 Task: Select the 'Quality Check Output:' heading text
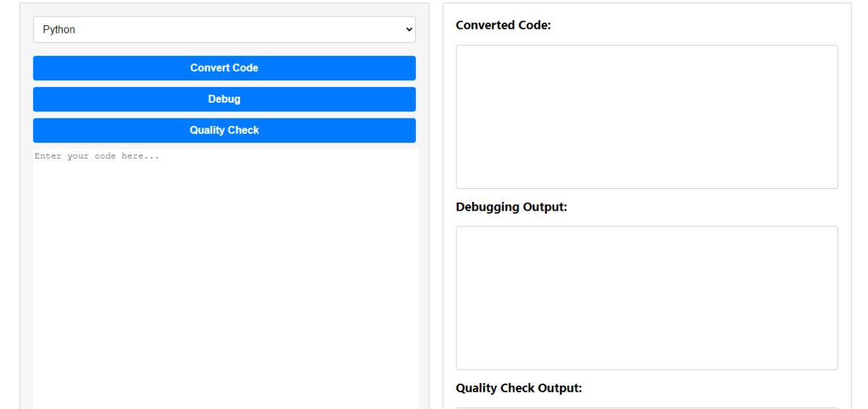click(x=519, y=388)
